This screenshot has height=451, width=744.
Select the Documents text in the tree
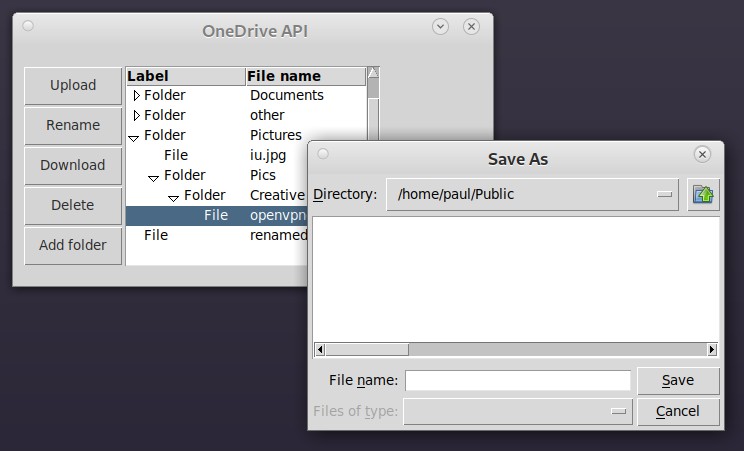[x=287, y=95]
